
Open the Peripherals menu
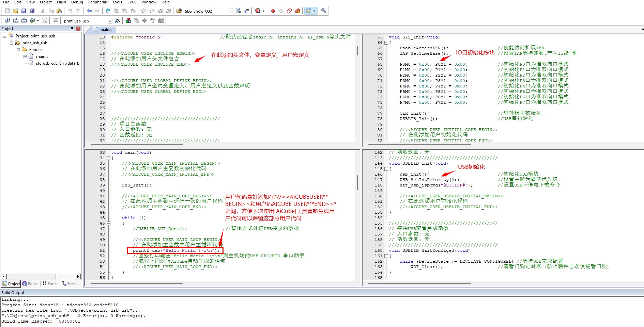[x=98, y=2]
